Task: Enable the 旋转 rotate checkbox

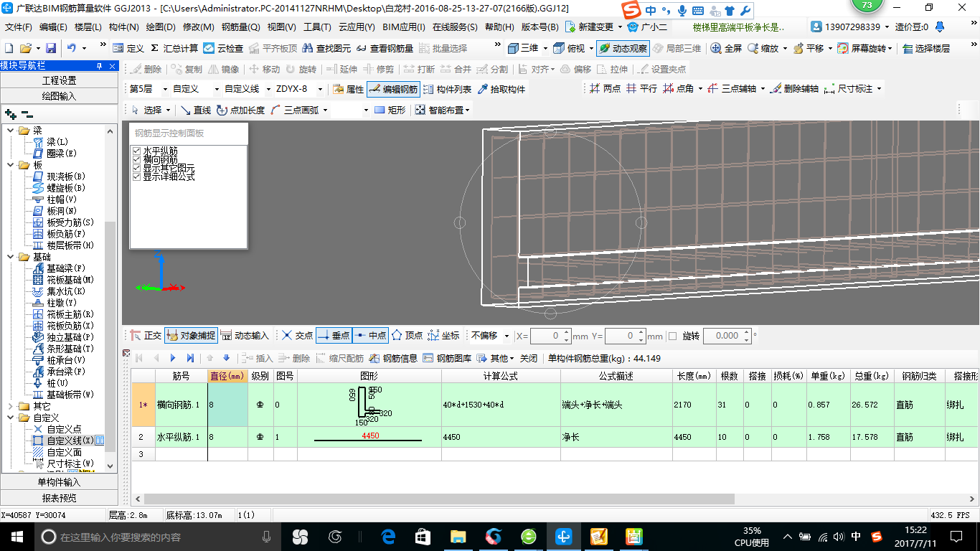Action: (672, 336)
